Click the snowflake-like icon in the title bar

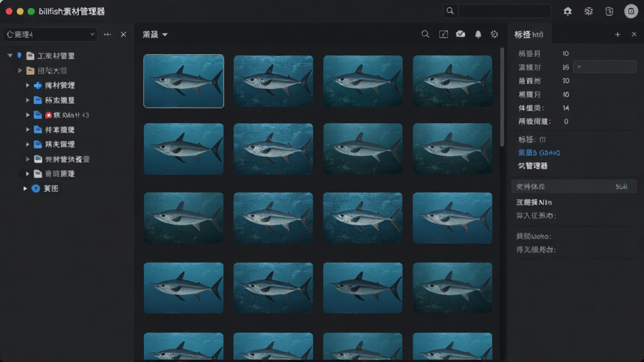(x=589, y=11)
